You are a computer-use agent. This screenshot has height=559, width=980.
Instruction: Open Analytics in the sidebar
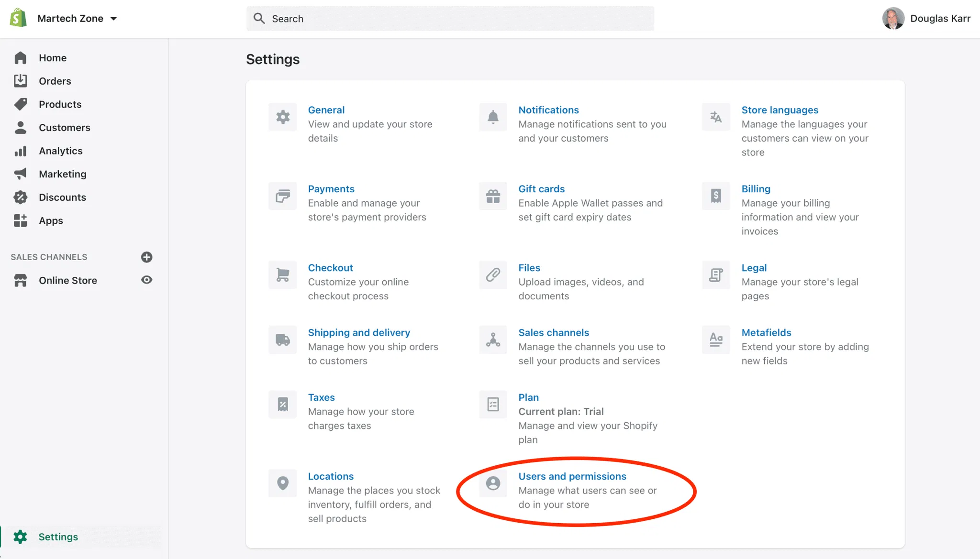60,151
